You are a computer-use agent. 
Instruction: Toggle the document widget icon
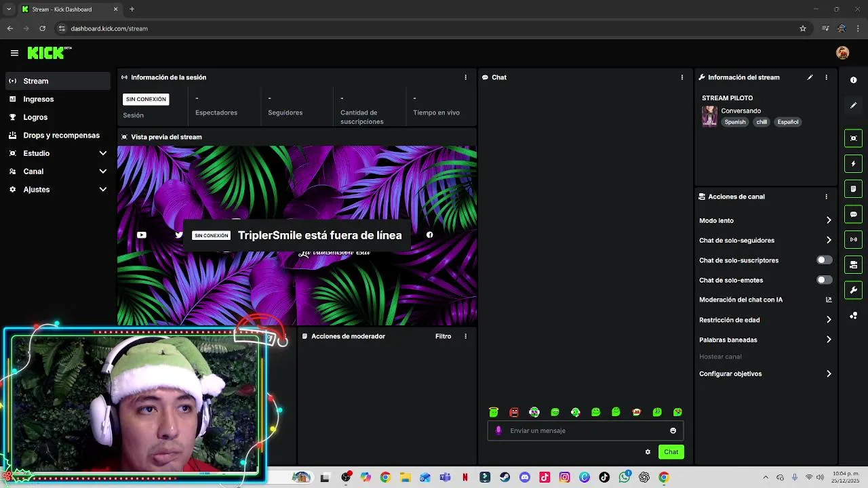[x=853, y=188]
